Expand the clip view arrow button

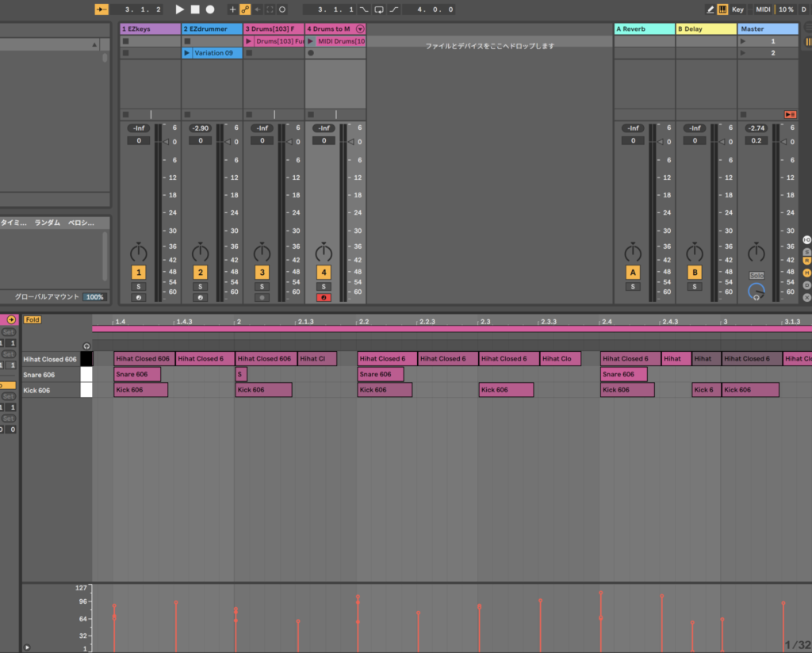point(11,319)
